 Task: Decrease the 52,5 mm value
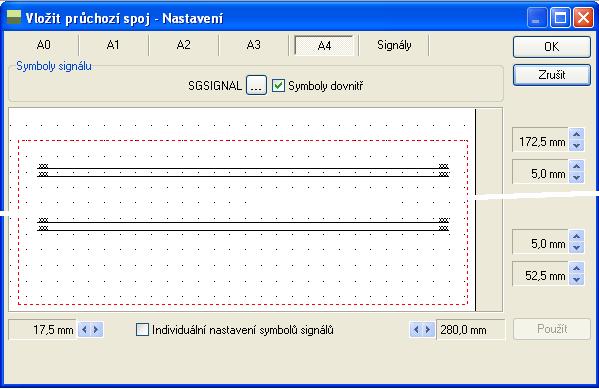(576, 280)
